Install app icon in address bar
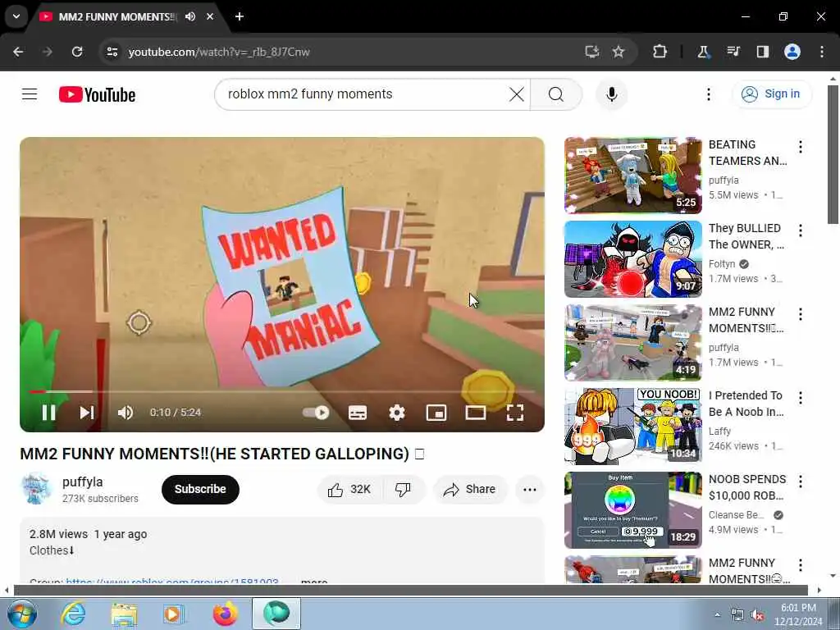This screenshot has width=840, height=630. [x=592, y=52]
